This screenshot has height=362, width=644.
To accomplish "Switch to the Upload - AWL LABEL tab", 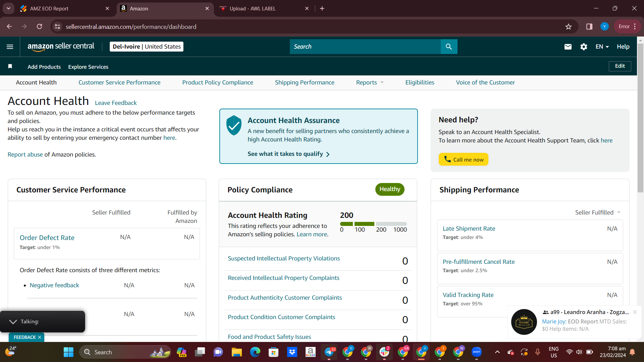I will click(x=264, y=8).
